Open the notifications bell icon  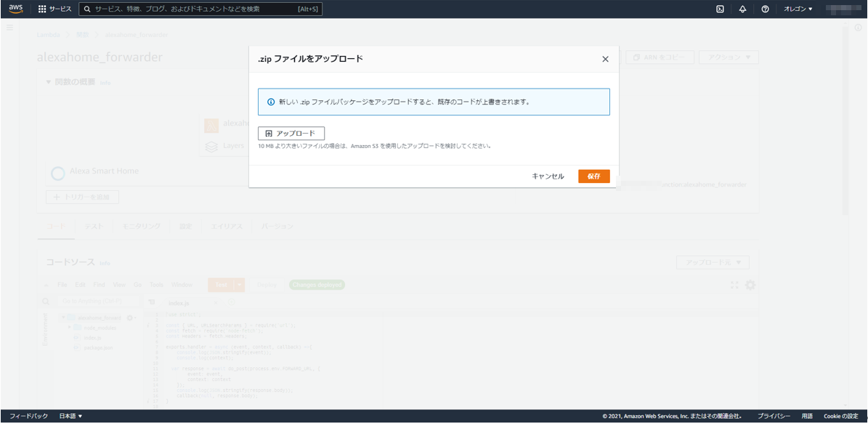(x=742, y=9)
